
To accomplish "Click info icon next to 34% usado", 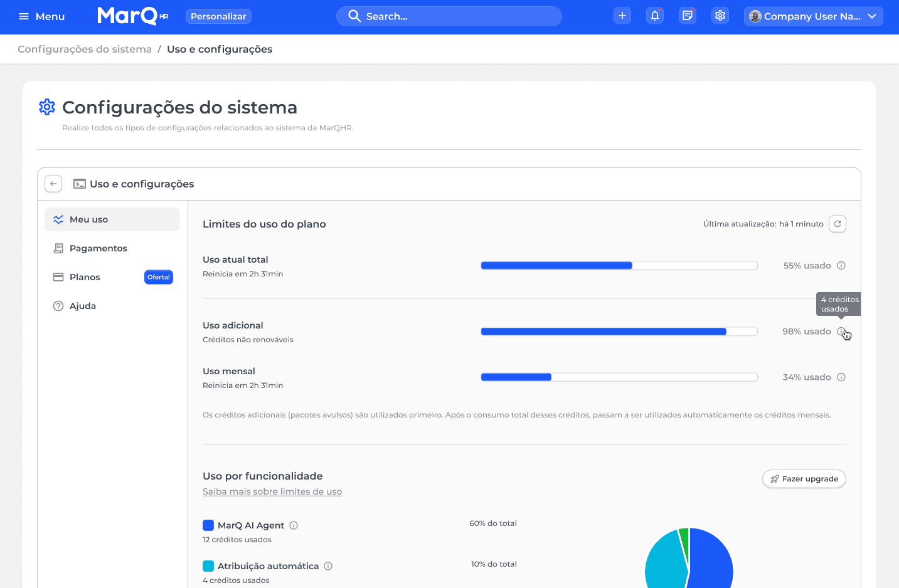I will [841, 377].
